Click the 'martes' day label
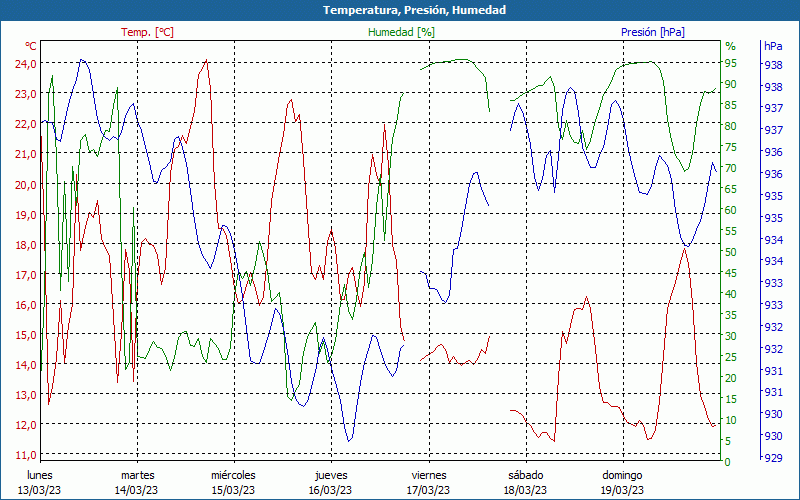Screen dimensions: 800x500 pyautogui.click(x=137, y=475)
